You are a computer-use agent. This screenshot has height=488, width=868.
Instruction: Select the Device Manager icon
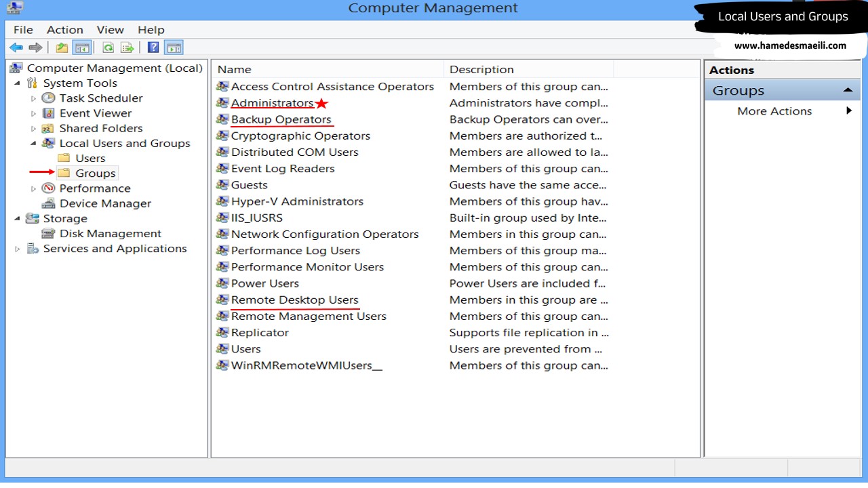point(48,203)
